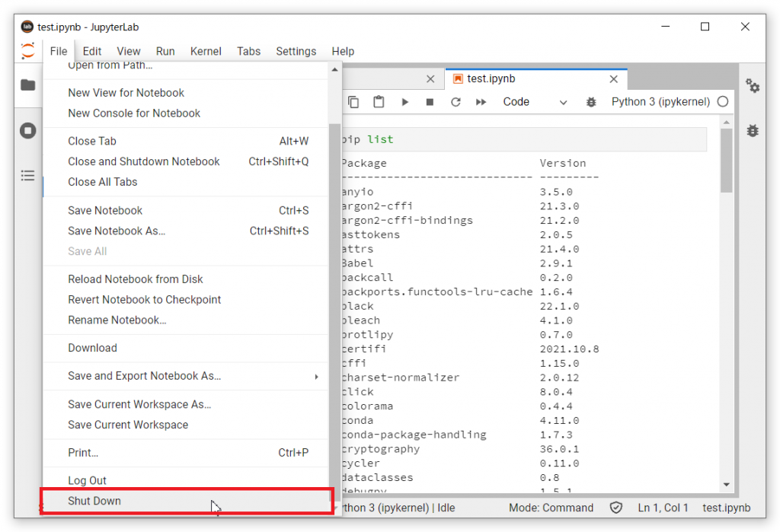Screen dimensions: 780x532
Task: Open the file browser sidebar
Action: [x=27, y=85]
